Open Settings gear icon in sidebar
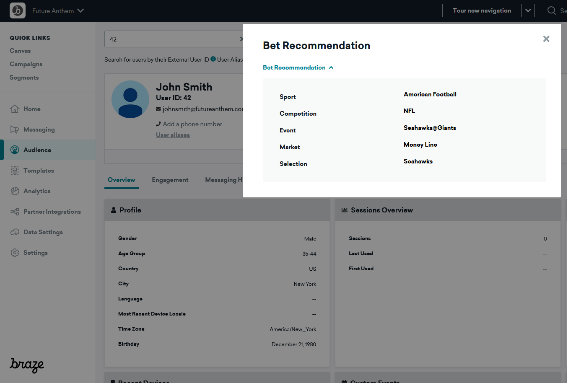567x383 pixels. 14,252
